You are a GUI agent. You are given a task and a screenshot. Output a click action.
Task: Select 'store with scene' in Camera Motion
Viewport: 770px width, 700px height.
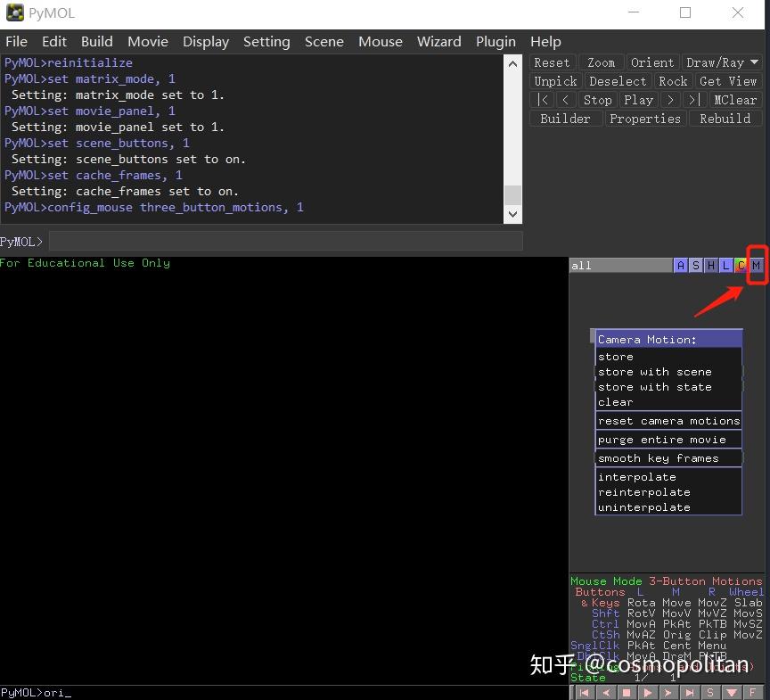tap(654, 372)
